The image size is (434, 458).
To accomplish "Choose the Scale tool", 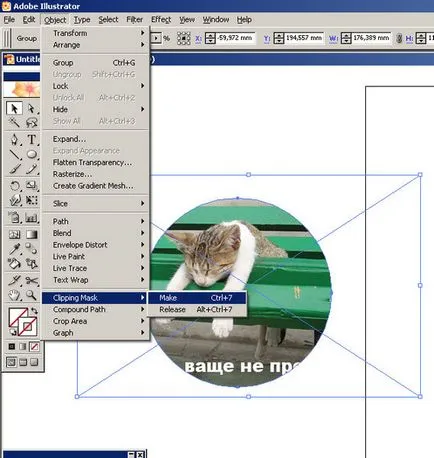I will click(32, 185).
